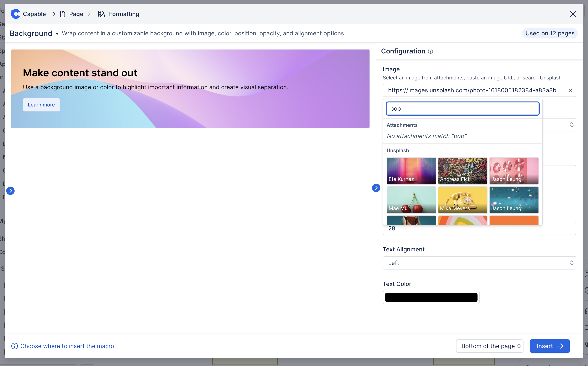This screenshot has height=366, width=588.
Task: Expand the left sidebar blue arrow
Action: pos(10,191)
